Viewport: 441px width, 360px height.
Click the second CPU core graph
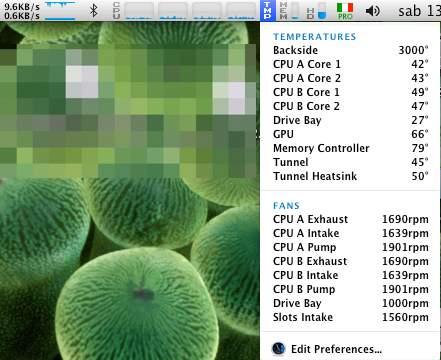tap(173, 11)
